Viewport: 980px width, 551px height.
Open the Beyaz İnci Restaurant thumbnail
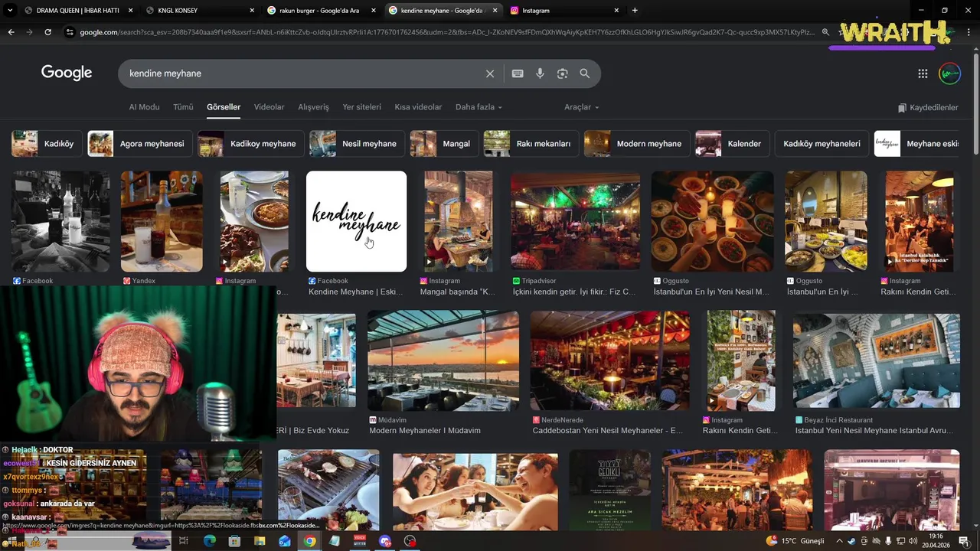(877, 360)
